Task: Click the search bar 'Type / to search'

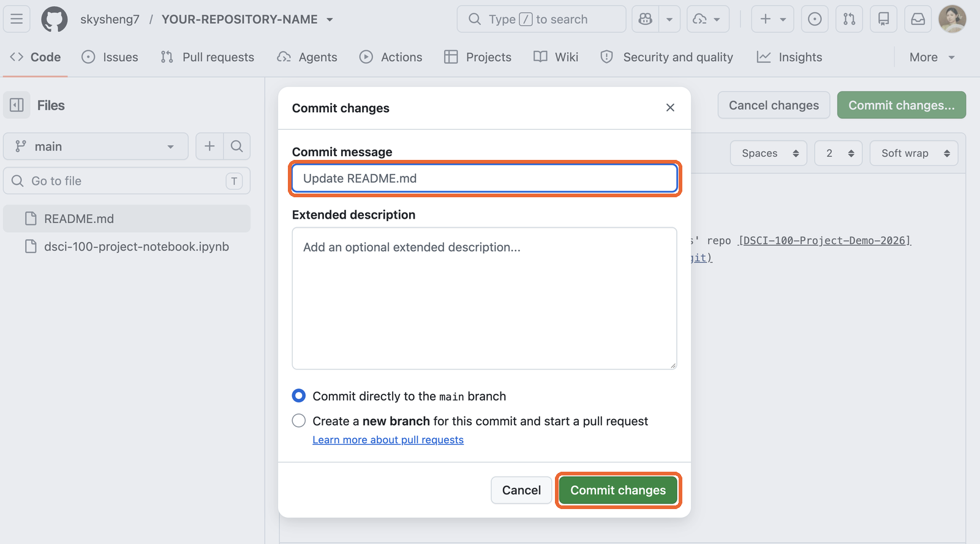Action: pyautogui.click(x=541, y=19)
